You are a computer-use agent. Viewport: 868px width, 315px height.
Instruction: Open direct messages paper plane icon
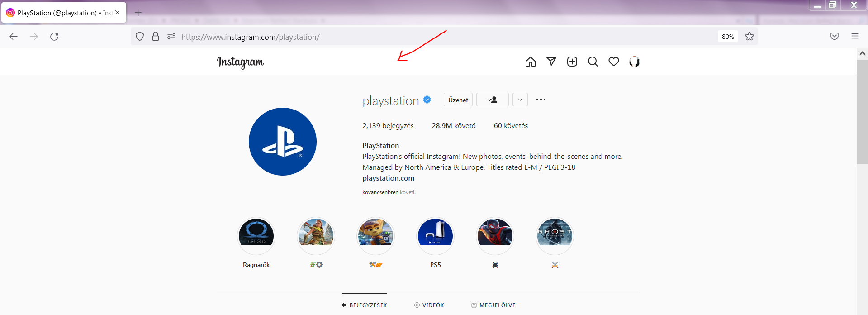click(x=551, y=62)
